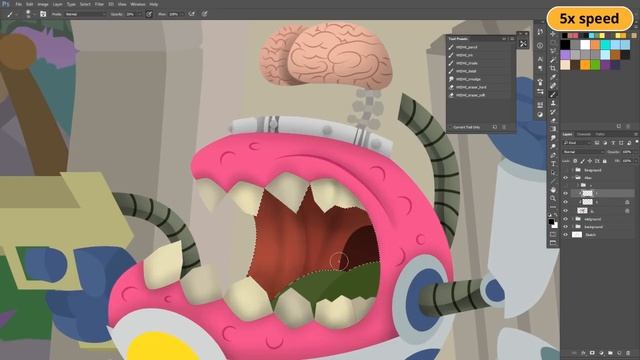640x360 pixels.
Task: Hide the midground group with its eye icon
Action: click(565, 219)
